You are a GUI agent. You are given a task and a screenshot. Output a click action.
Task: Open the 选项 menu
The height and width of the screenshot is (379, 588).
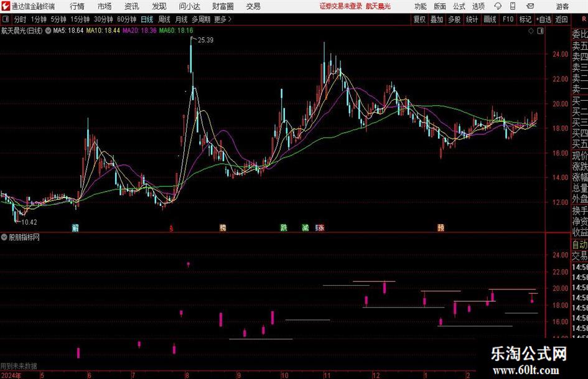[x=478, y=6]
